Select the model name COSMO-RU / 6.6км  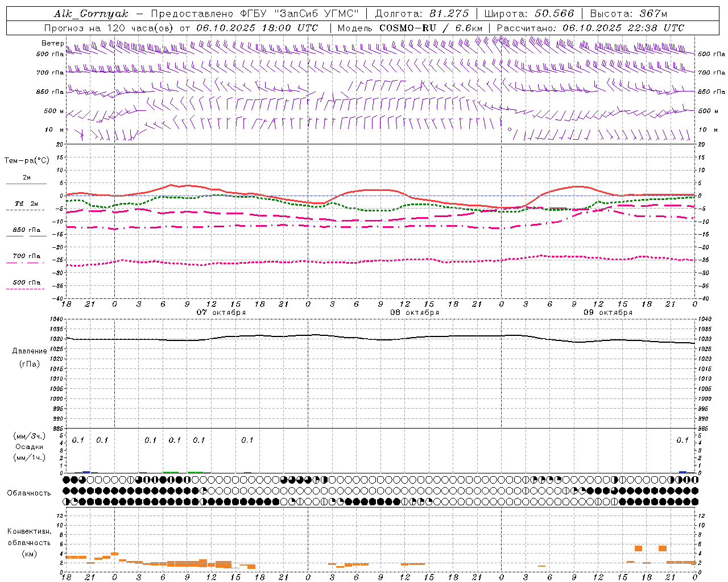pyautogui.click(x=431, y=28)
